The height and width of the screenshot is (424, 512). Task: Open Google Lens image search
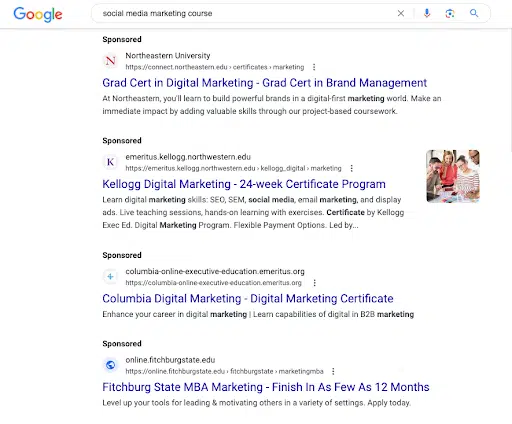click(x=450, y=13)
